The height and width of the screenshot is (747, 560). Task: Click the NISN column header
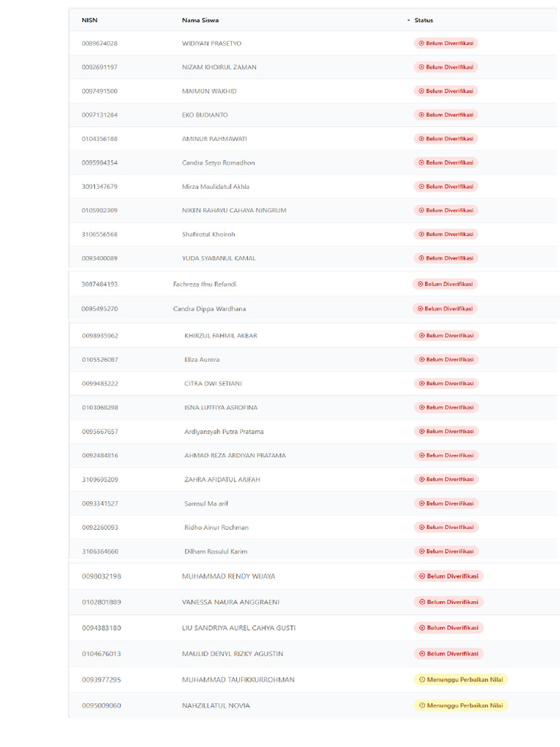coord(90,20)
